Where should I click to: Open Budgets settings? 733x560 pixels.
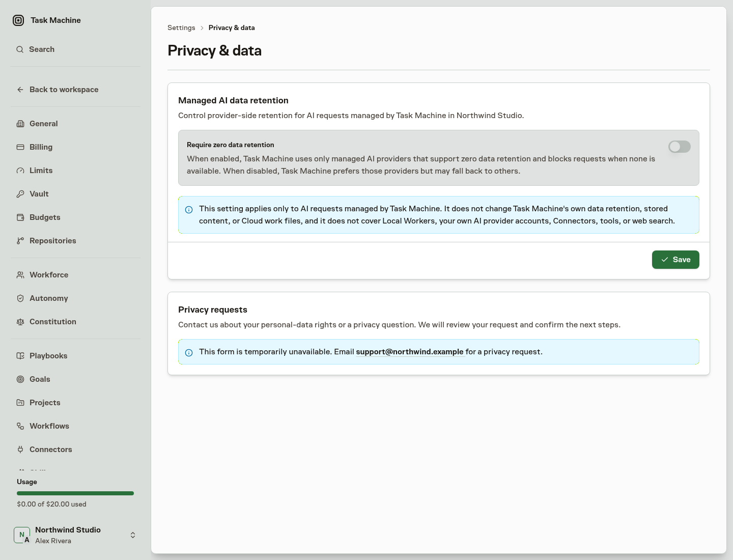pyautogui.click(x=75, y=217)
